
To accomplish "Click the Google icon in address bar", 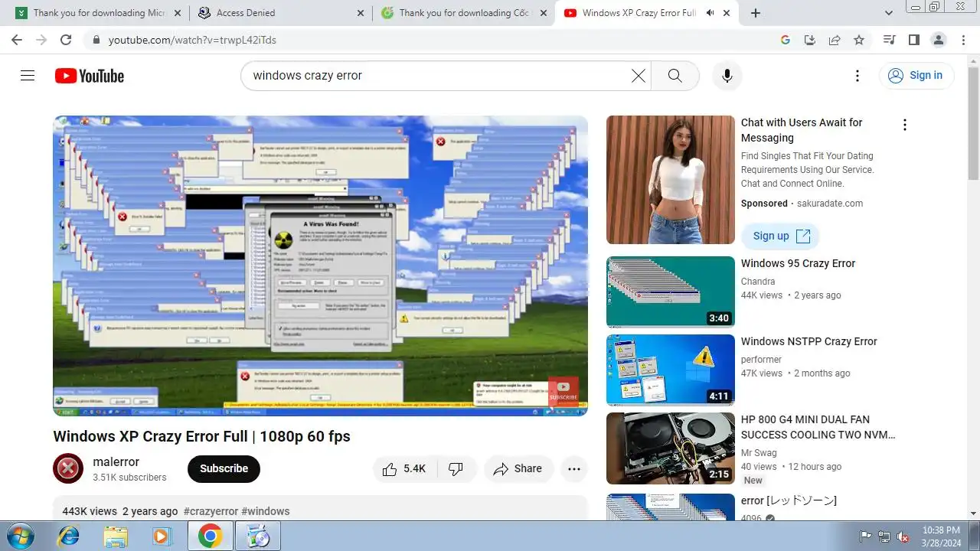I will (x=785, y=40).
